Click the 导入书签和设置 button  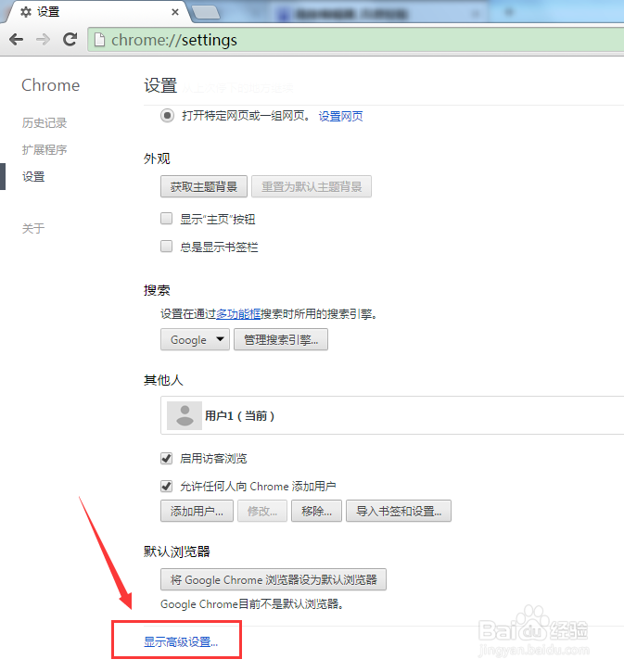pos(399,511)
